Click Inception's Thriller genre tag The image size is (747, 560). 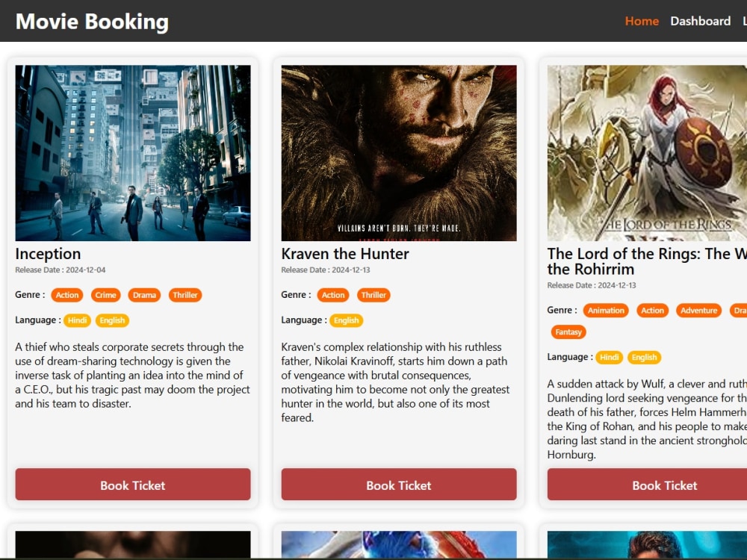tap(185, 295)
